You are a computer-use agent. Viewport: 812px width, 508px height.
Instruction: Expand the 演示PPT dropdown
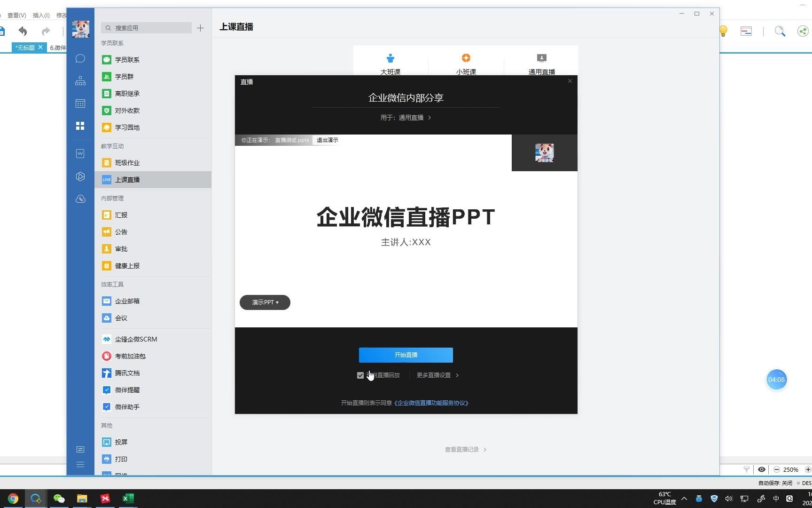(265, 302)
